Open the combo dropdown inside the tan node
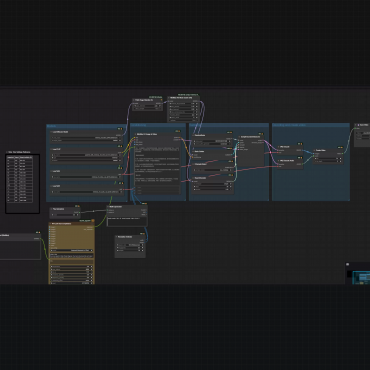Image resolution: width=370 pixels, height=370 pixels. (71, 250)
